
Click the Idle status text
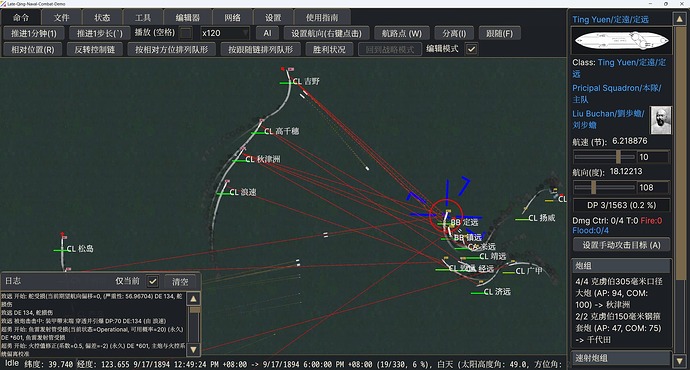pos(12,364)
